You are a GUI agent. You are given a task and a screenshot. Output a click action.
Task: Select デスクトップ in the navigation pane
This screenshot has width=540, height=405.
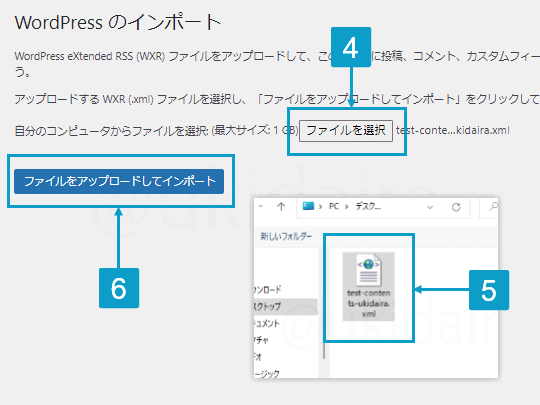pyautogui.click(x=285, y=306)
